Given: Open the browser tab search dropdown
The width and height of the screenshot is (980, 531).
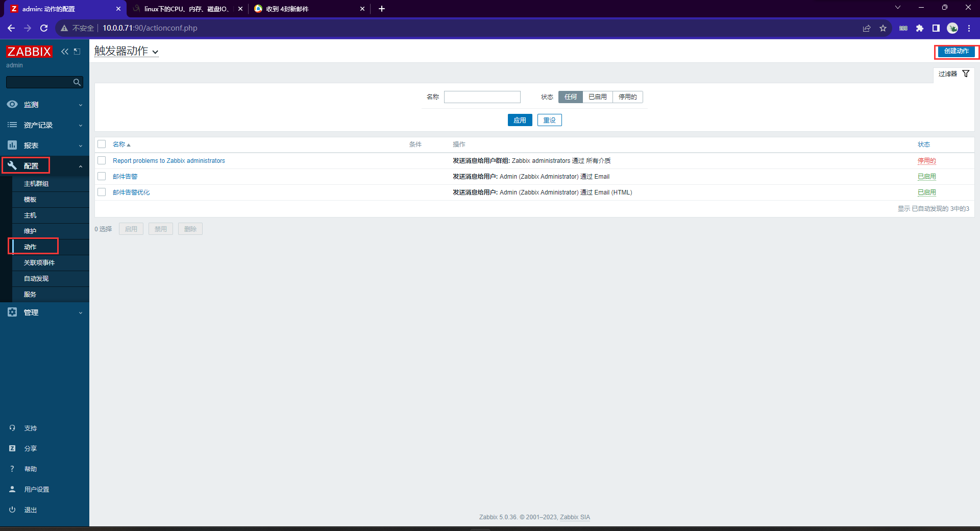Looking at the screenshot, I should 898,8.
